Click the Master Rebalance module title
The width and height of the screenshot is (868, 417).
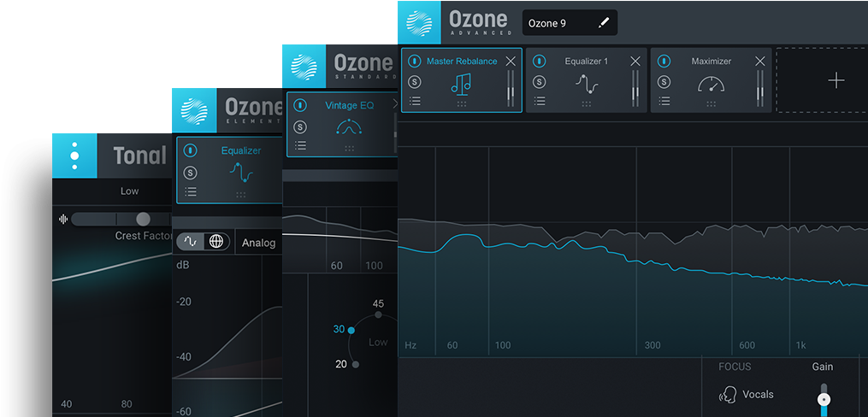[x=462, y=61]
